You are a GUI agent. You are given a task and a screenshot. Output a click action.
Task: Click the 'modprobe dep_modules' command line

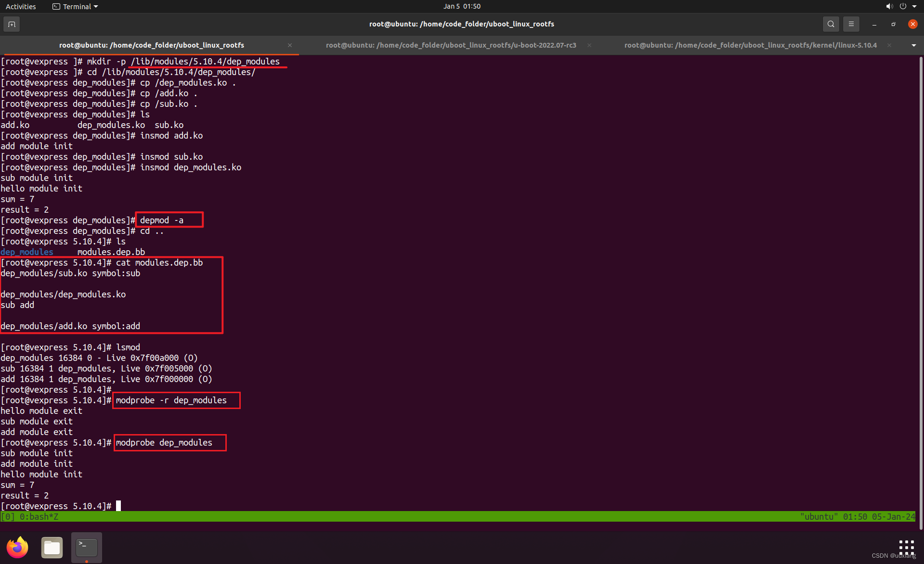pyautogui.click(x=164, y=443)
